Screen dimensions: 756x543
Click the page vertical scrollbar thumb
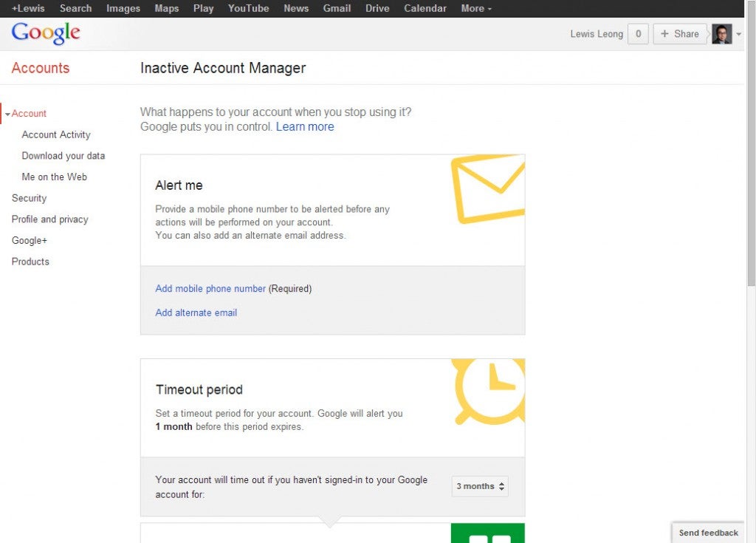[751, 143]
